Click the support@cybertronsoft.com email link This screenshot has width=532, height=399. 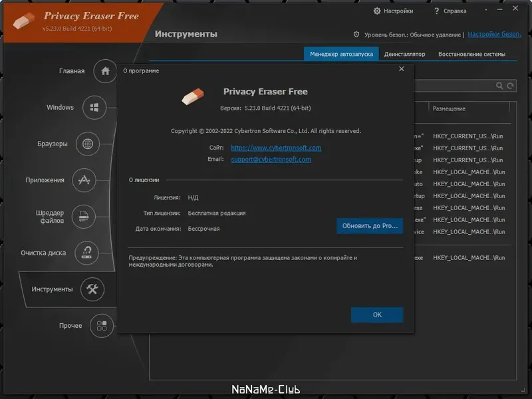(271, 160)
